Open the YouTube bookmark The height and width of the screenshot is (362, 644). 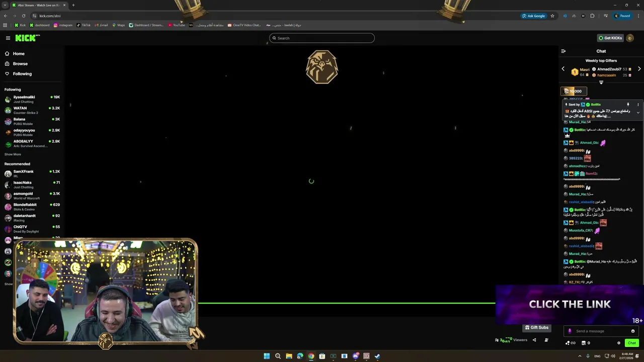(177, 25)
